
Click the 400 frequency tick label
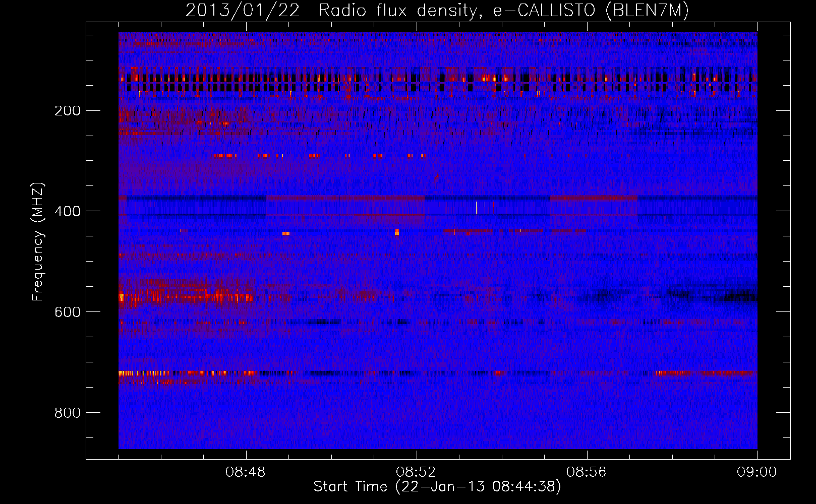[67, 211]
